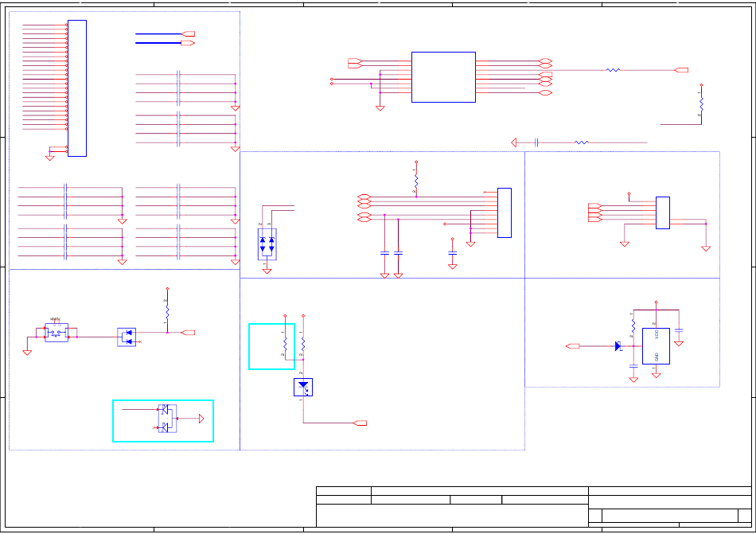The image size is (756, 534).
Task: Click the ground symbol at right section's far right
Action: (706, 248)
